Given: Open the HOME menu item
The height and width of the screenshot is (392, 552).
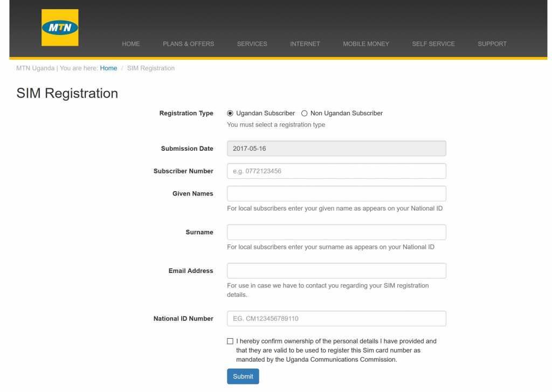Looking at the screenshot, I should coord(130,44).
